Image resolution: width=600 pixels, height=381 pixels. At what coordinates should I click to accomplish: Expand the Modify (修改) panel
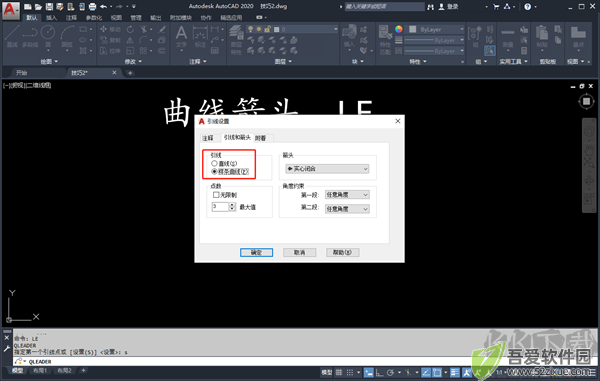coord(133,62)
